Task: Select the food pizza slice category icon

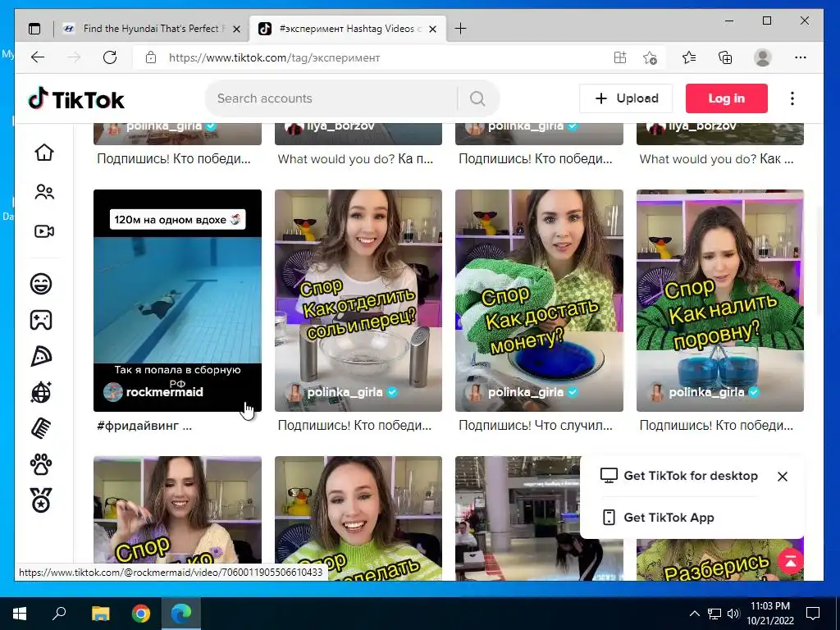Action: [41, 356]
